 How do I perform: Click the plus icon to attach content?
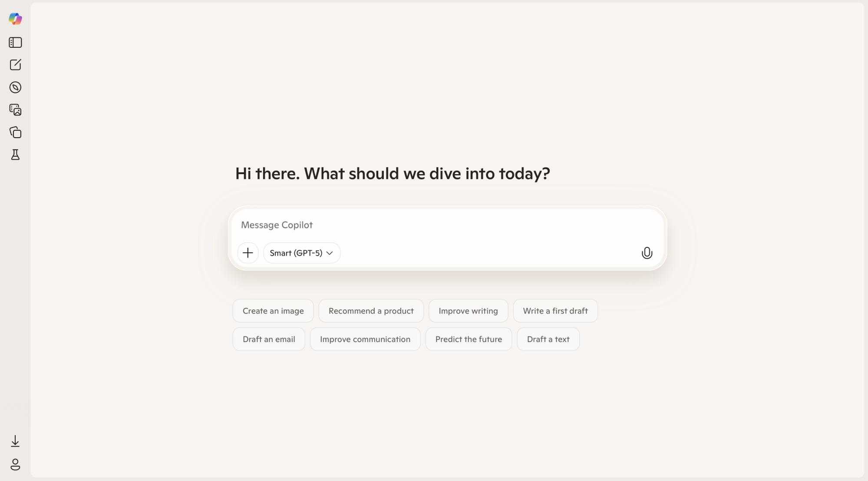248,253
